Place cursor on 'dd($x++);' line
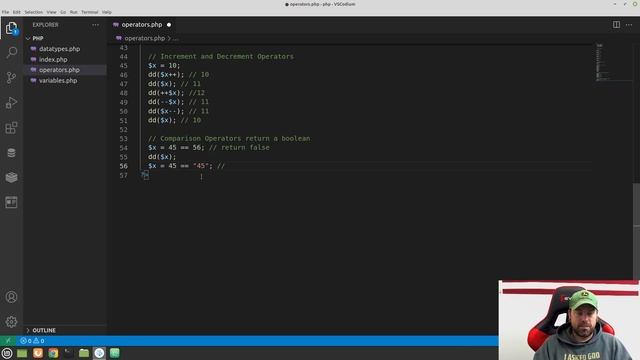640x360 pixels. [166, 75]
